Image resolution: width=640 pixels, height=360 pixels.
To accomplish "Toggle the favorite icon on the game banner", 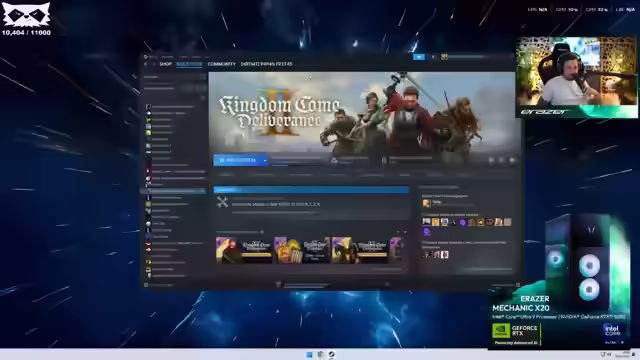I will coord(512,160).
